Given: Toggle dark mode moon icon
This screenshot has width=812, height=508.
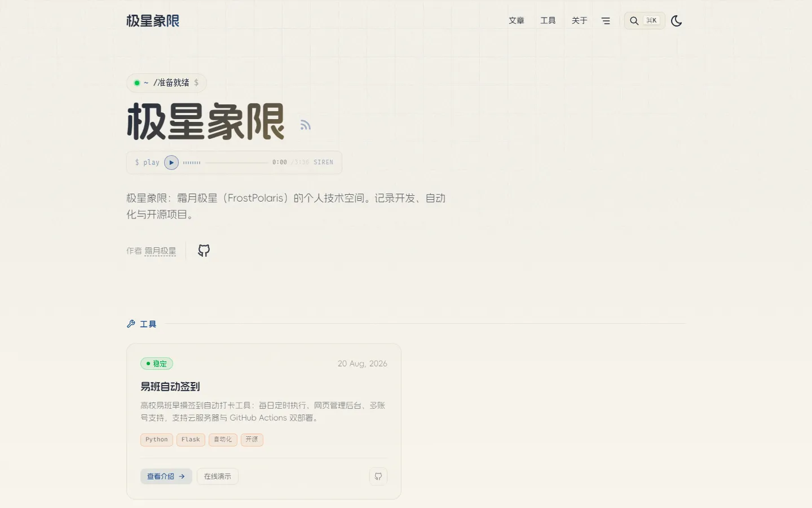Looking at the screenshot, I should coord(677,21).
